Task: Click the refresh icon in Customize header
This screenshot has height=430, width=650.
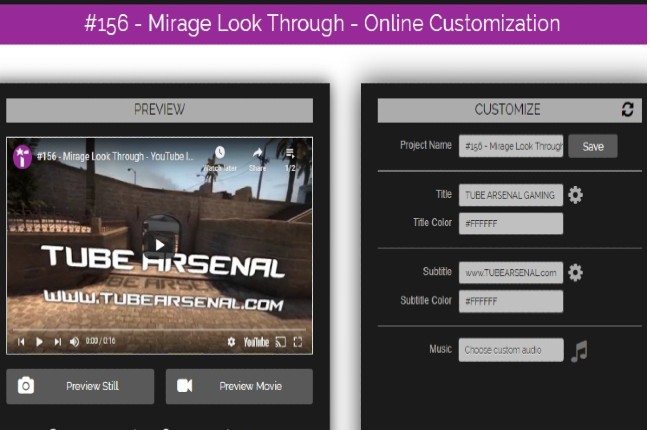Action: pos(627,110)
